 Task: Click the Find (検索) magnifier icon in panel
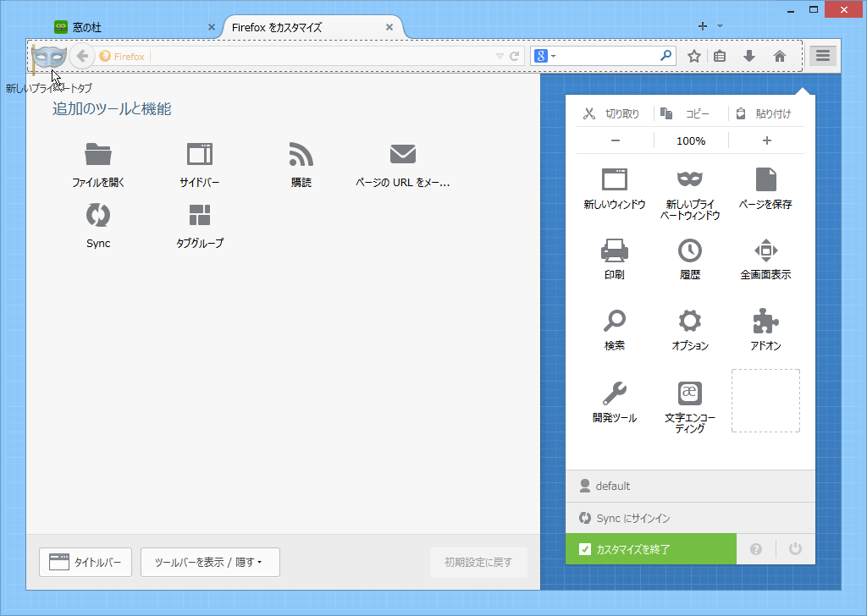pyautogui.click(x=615, y=321)
